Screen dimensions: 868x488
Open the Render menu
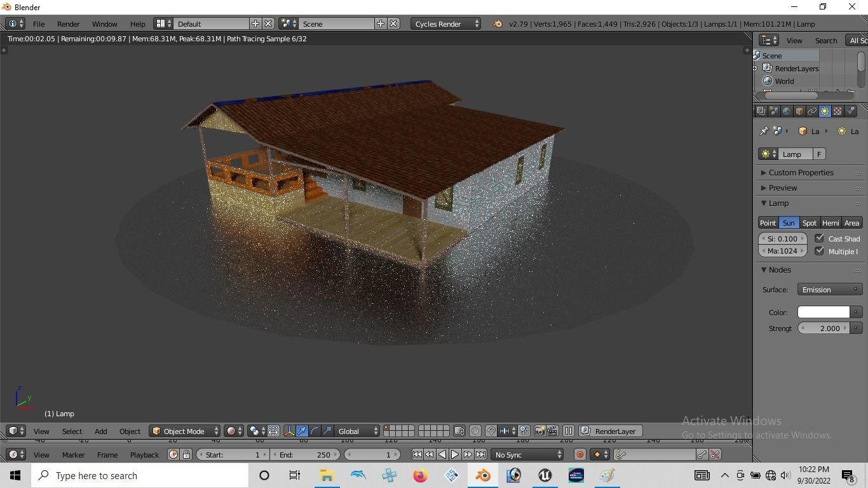pos(68,24)
